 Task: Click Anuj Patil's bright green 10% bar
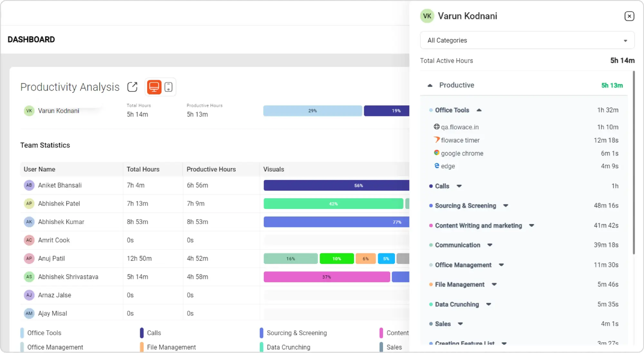point(336,259)
